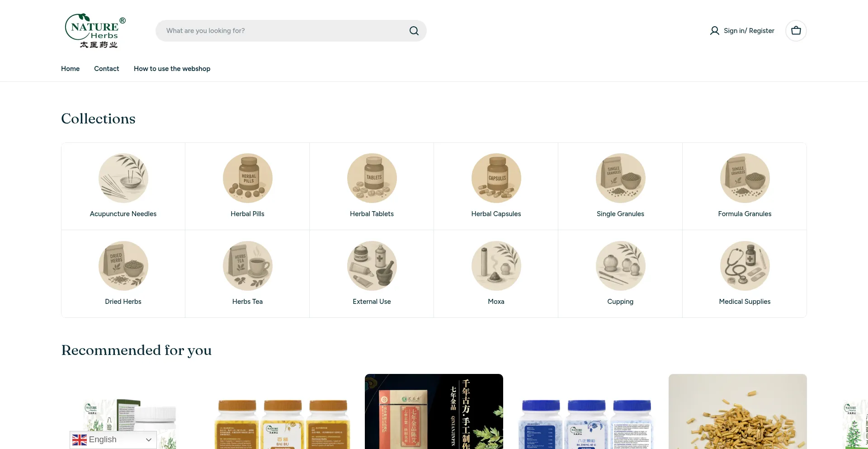The image size is (868, 449).
Task: Click the Nature Herbs logo
Action: click(x=95, y=31)
